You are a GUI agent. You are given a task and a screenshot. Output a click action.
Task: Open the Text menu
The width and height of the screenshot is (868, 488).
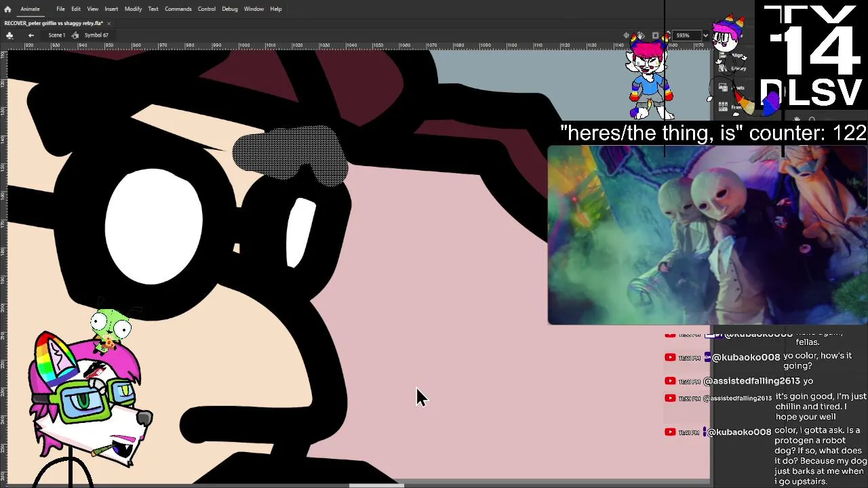pyautogui.click(x=153, y=9)
